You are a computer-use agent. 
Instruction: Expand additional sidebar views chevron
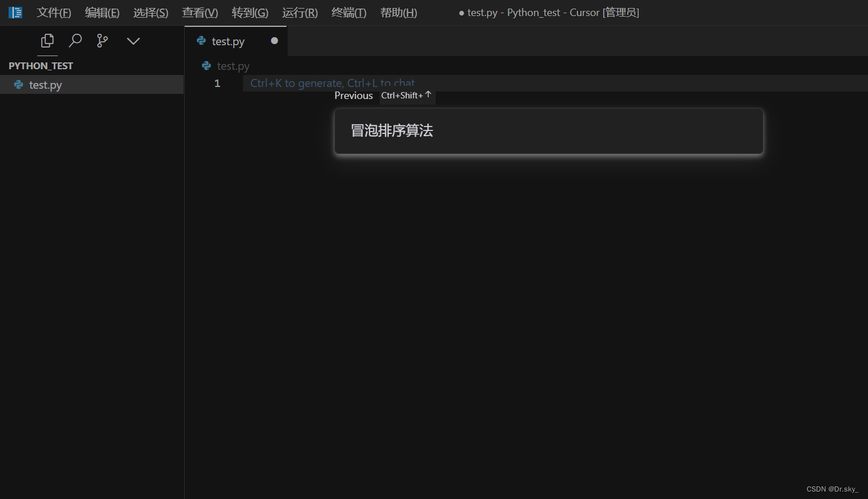tap(133, 41)
